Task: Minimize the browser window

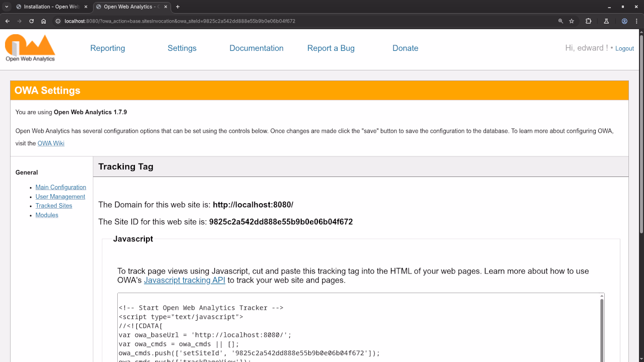Action: 609,7
